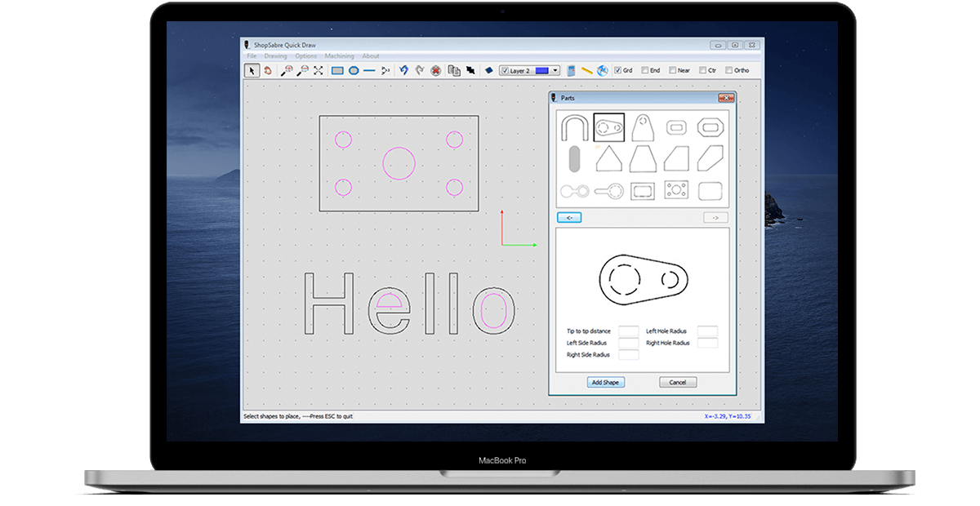Image resolution: width=980 pixels, height=506 pixels.
Task: Click the gray redo arrow
Action: pyautogui.click(x=420, y=71)
